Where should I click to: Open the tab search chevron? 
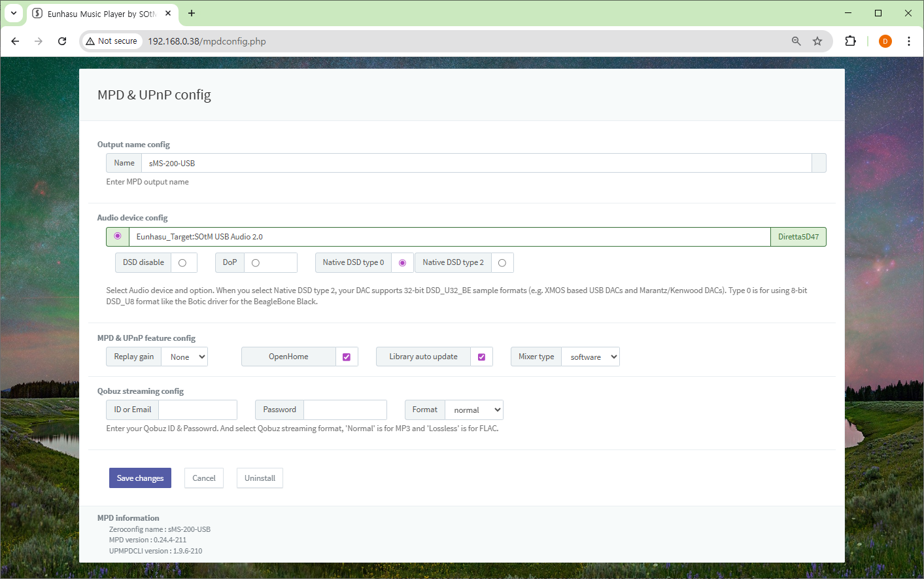tap(13, 13)
